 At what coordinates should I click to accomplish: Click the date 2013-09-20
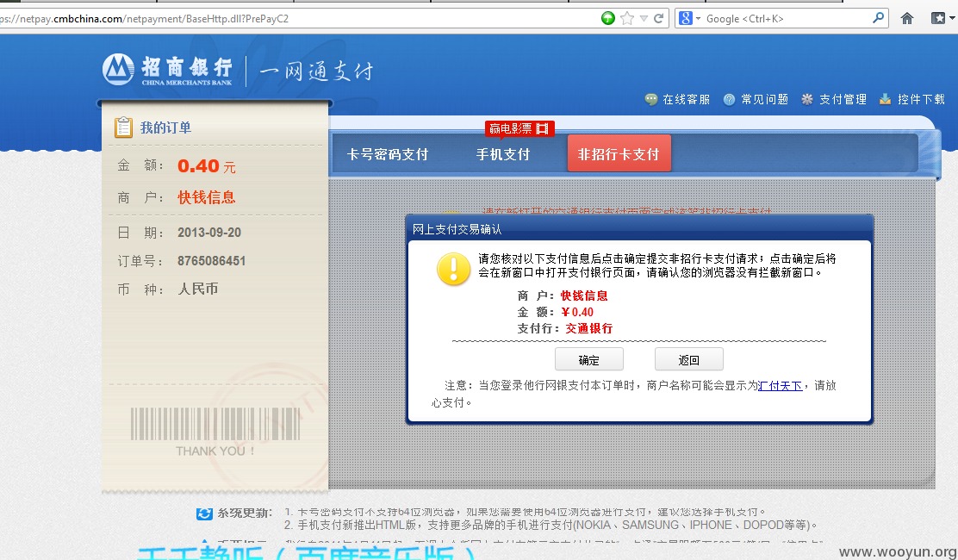click(x=209, y=233)
